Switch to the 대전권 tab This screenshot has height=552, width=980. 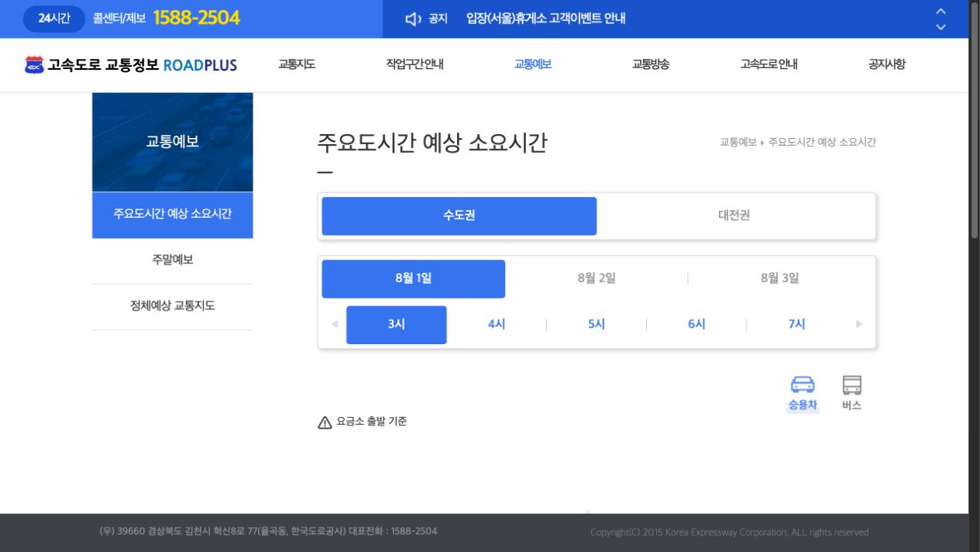[x=734, y=216]
